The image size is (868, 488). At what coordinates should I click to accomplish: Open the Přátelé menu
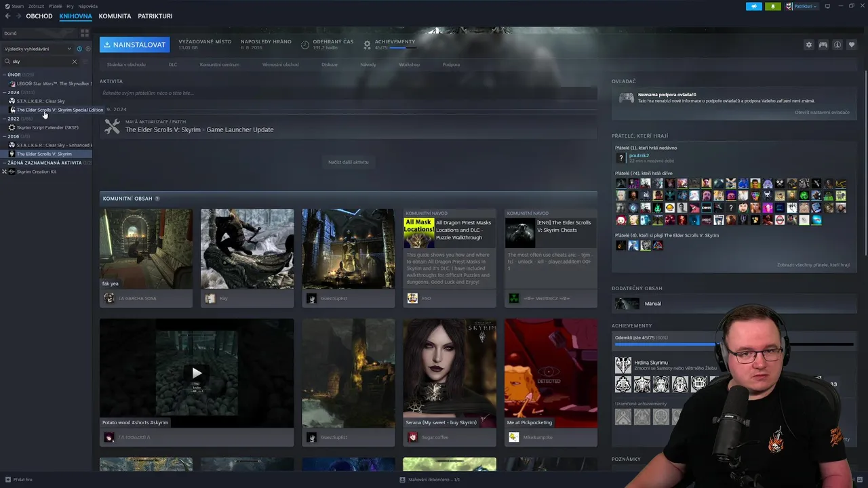(56, 6)
